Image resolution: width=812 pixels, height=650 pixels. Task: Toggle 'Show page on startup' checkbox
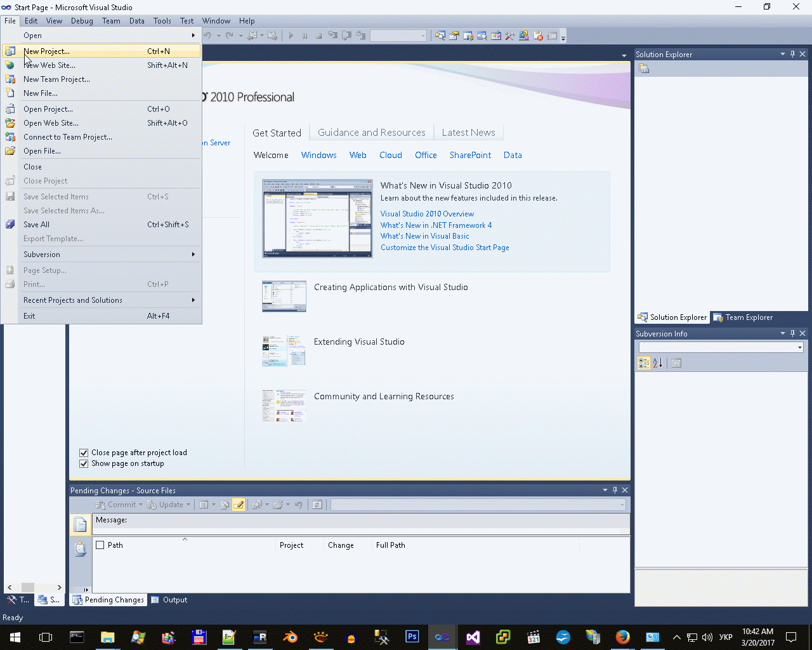click(84, 463)
